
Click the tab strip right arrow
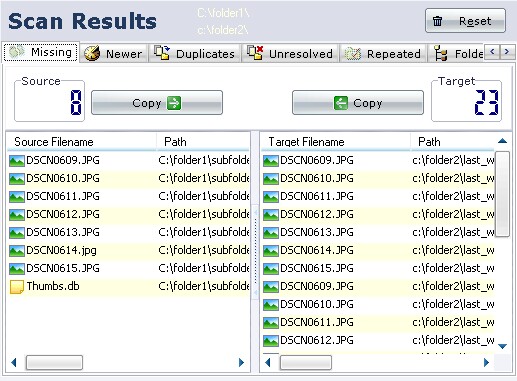[507, 52]
